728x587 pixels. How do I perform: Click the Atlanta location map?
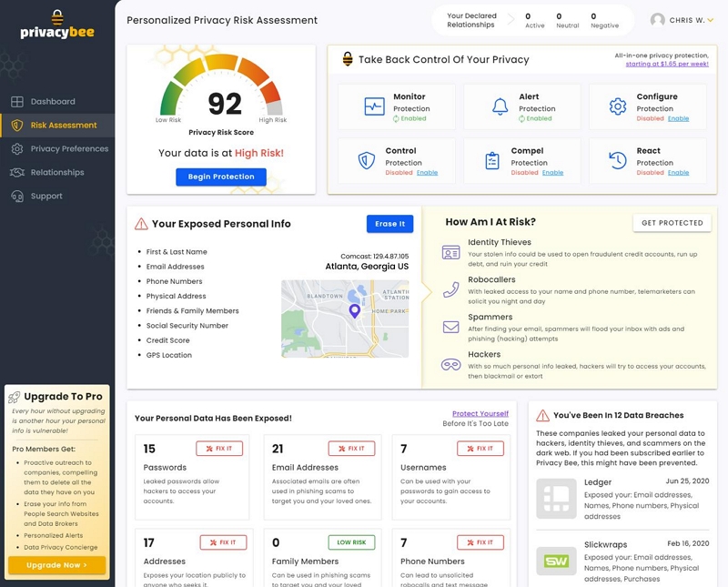(345, 319)
